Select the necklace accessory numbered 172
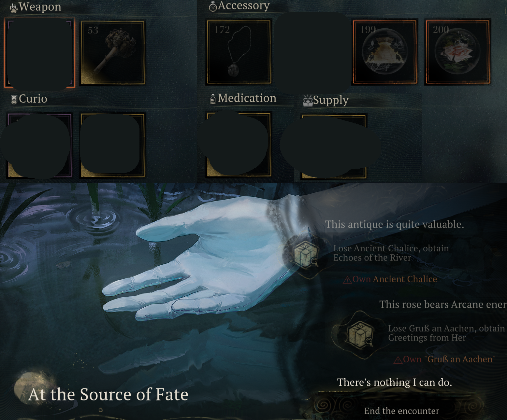Viewport: 507px width, 420px height. [239, 52]
